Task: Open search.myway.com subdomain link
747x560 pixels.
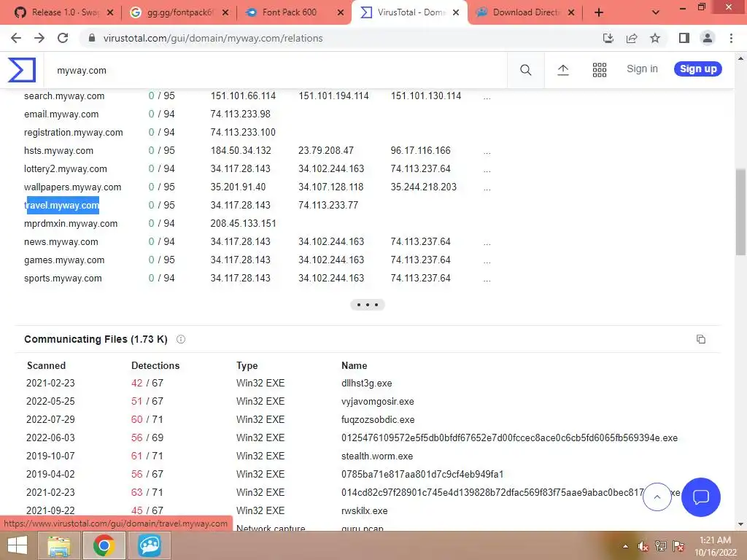Action: (x=64, y=96)
